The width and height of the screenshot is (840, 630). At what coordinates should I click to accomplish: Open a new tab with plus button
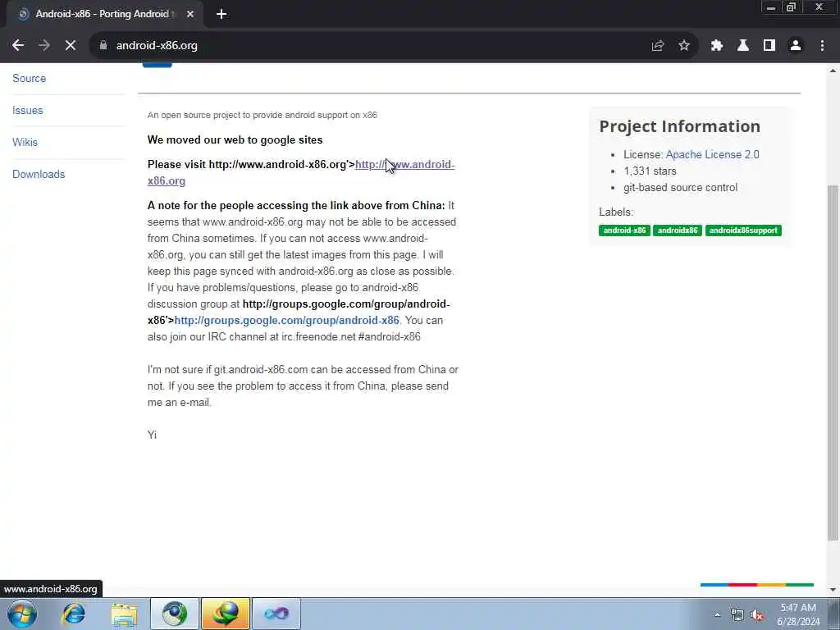[x=221, y=14]
